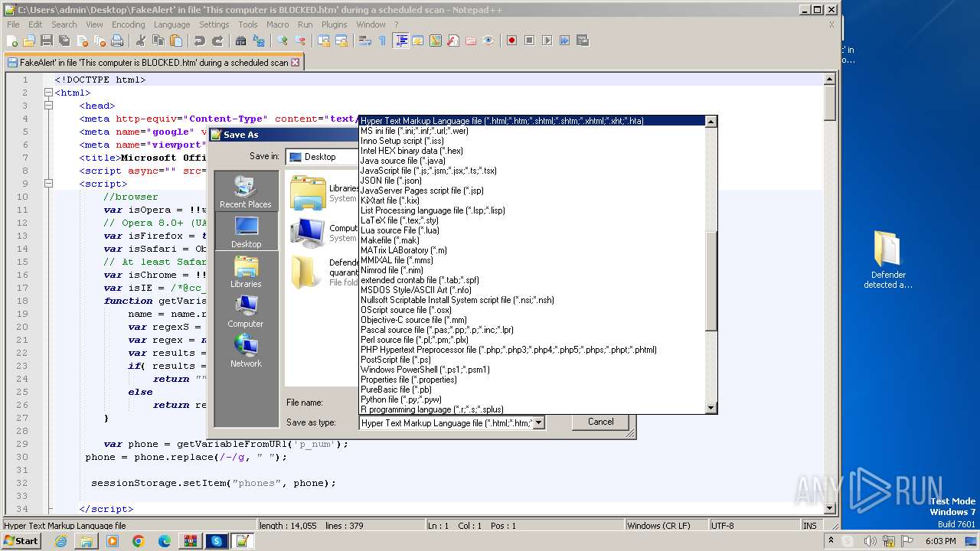
Task: Collapse the html fold marker on line 2
Action: 48,93
